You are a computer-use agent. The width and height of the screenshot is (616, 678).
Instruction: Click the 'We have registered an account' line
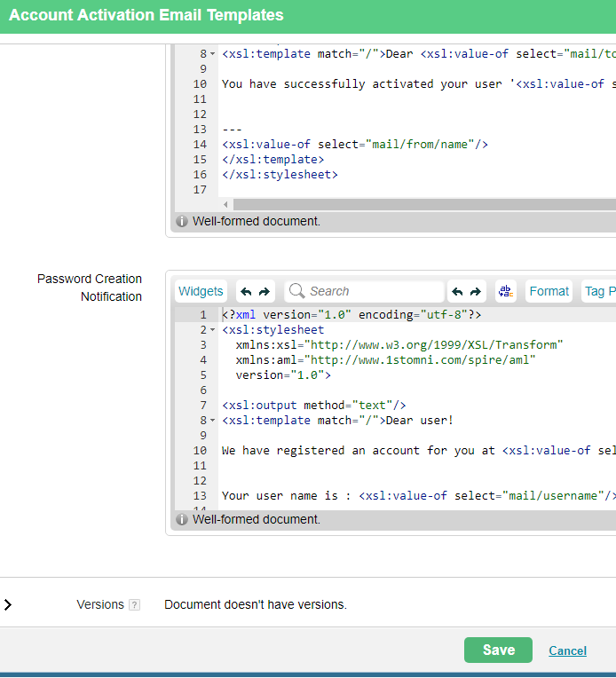419,451
